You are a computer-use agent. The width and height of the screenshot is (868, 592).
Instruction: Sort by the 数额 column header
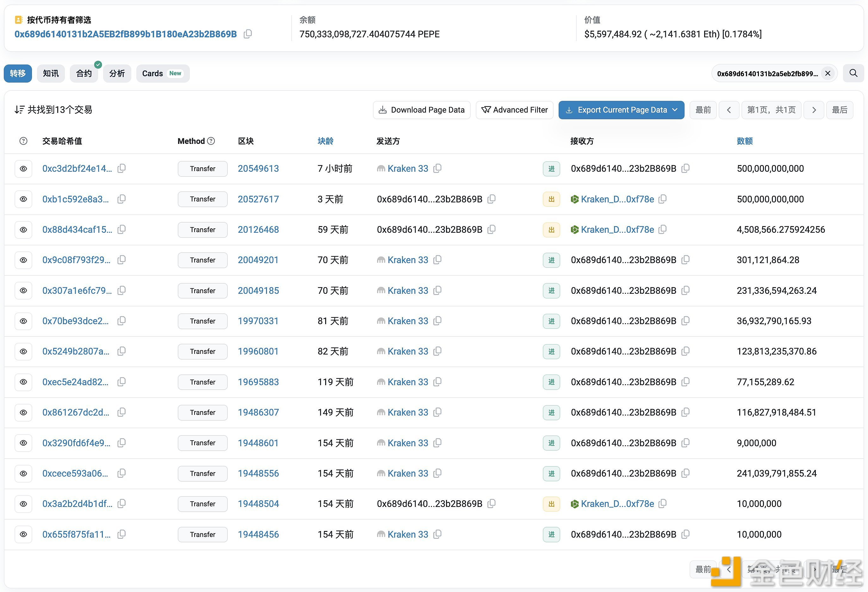coord(744,141)
